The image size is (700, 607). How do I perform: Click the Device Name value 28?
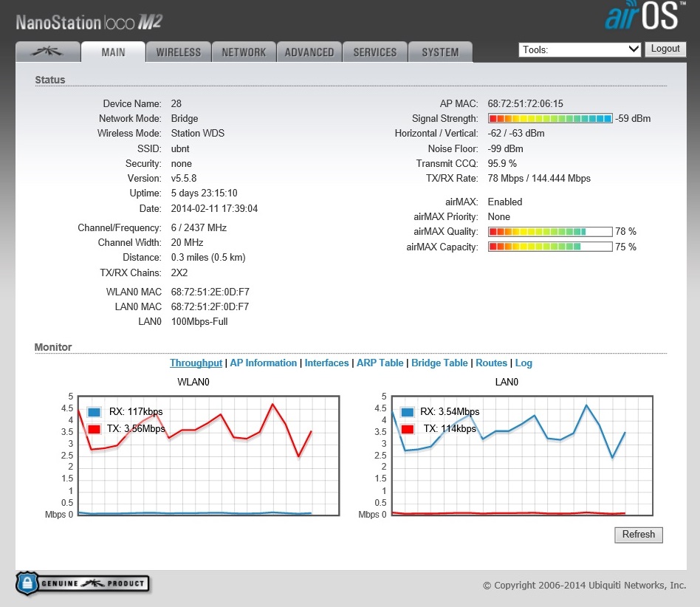pos(176,103)
